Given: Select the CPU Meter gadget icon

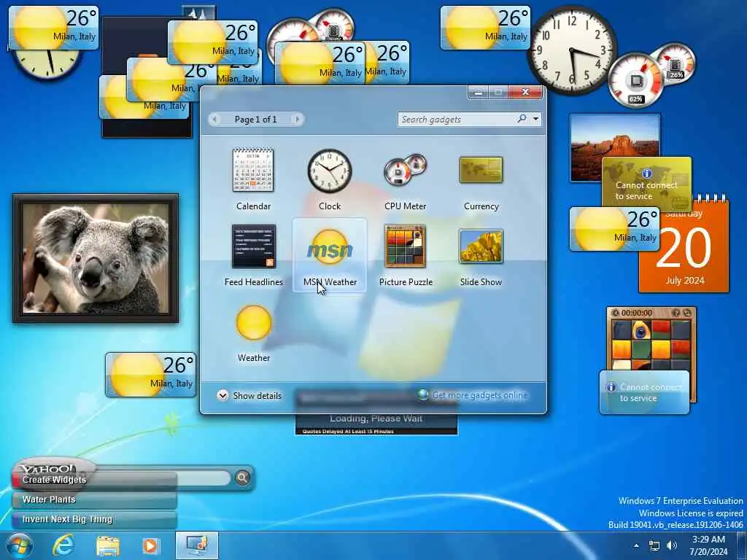Looking at the screenshot, I should (406, 170).
